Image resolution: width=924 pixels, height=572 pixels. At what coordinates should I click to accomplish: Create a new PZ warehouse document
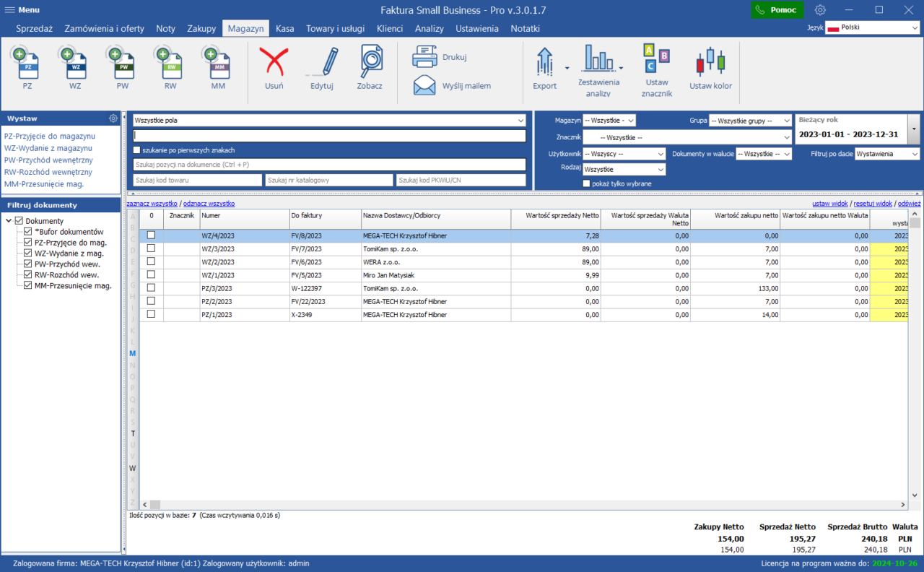click(27, 66)
